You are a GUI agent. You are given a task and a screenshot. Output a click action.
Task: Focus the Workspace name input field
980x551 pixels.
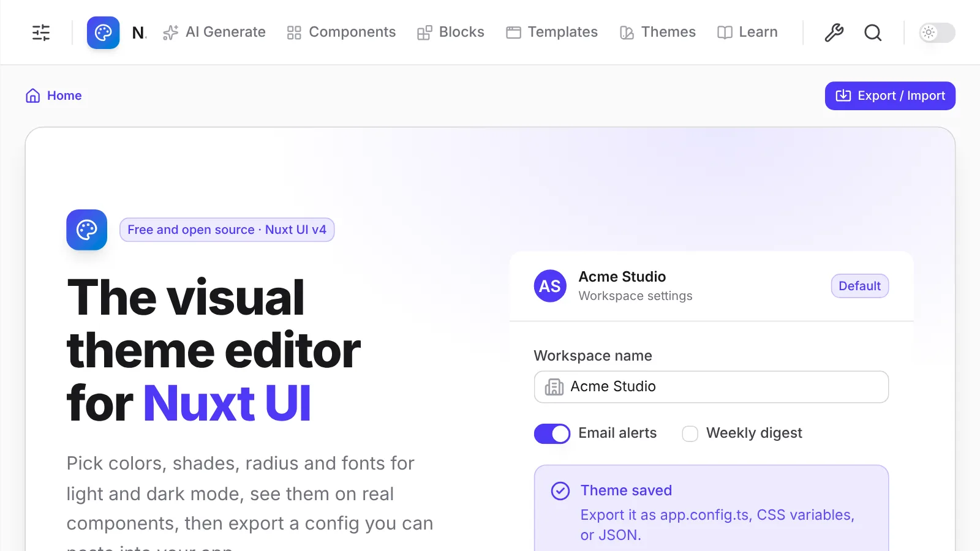711,387
